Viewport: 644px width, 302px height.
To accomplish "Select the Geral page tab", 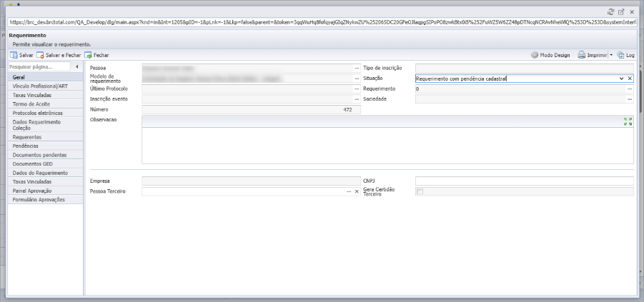I will 45,77.
